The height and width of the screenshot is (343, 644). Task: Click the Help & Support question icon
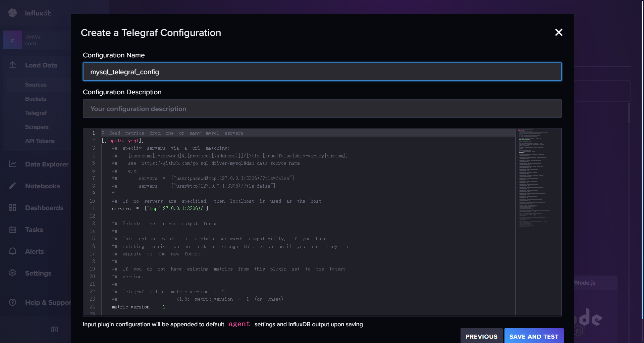coord(13,302)
